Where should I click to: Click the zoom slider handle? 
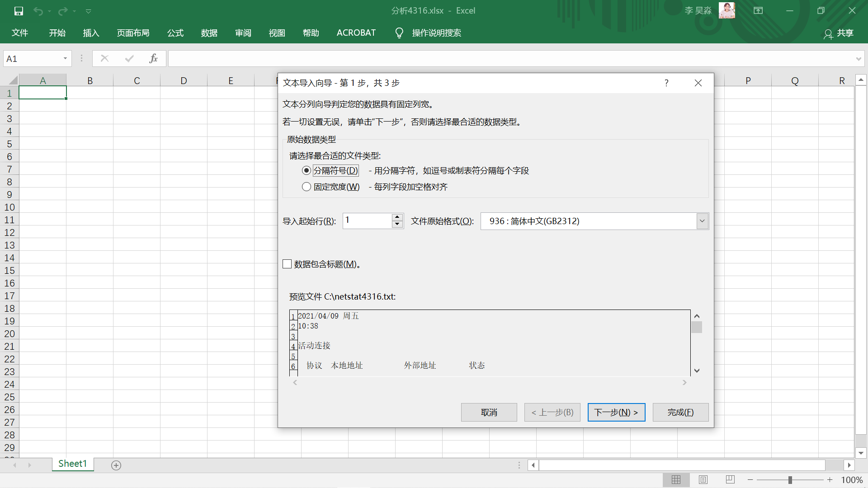(x=790, y=480)
